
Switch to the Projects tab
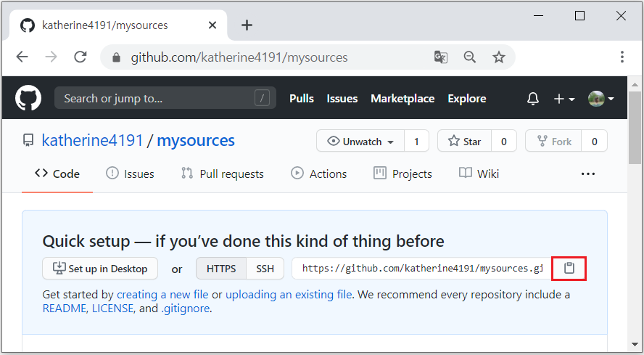click(402, 174)
